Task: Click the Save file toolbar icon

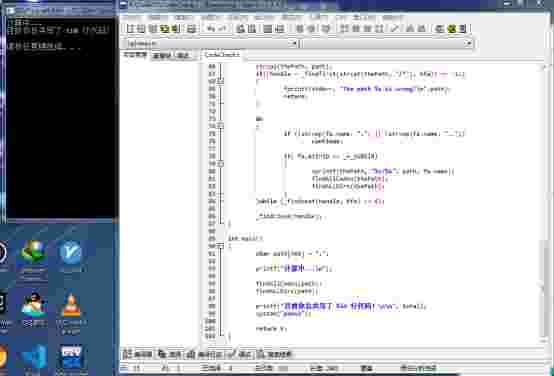Action: [152, 29]
